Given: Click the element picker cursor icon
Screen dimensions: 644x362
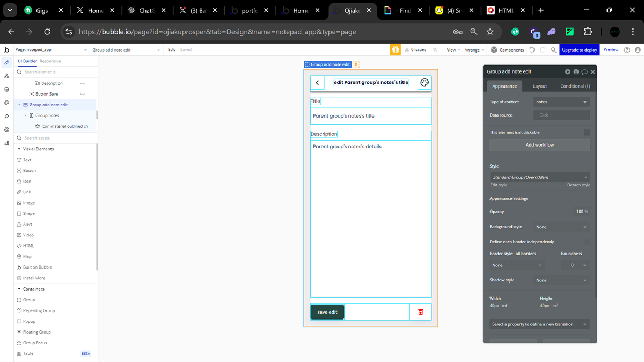Looking at the screenshot, I should click(x=435, y=49).
